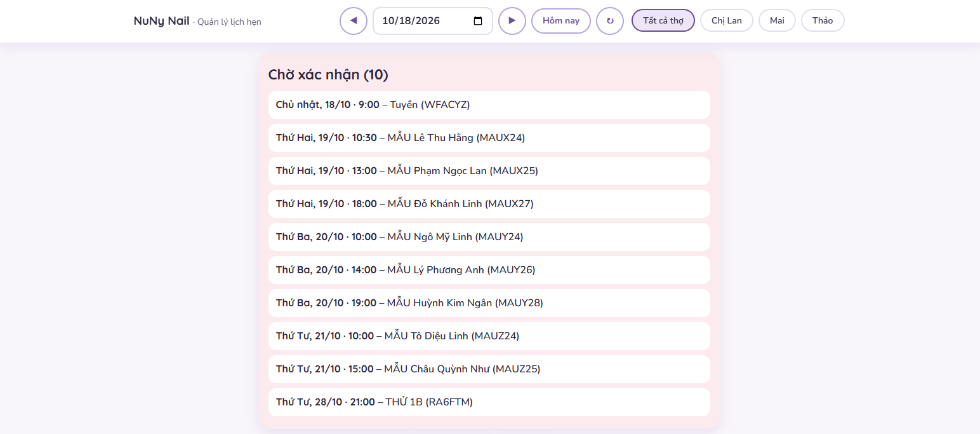Click the Chờ xác nhận (10) heading
This screenshot has height=434, width=980.
click(328, 75)
